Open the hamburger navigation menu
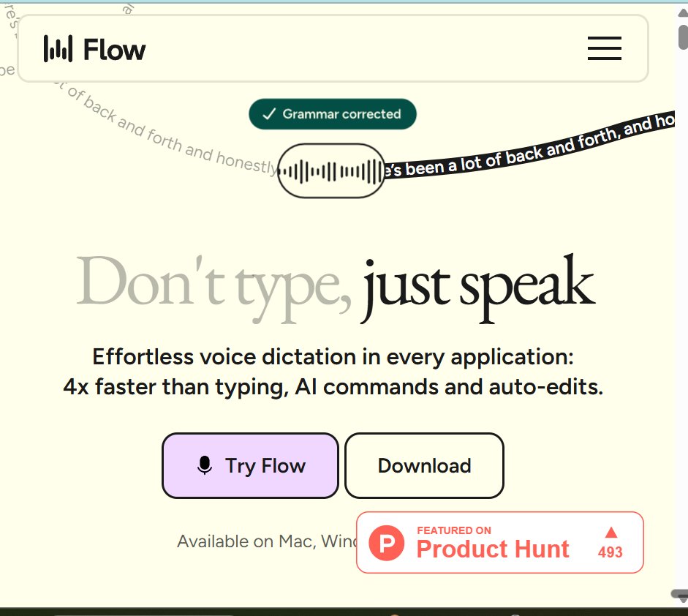 pos(604,48)
